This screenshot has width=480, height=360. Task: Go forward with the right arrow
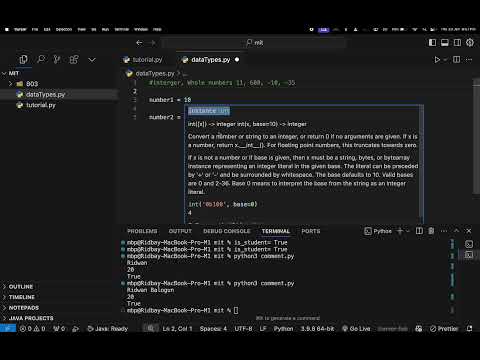tap(152, 43)
